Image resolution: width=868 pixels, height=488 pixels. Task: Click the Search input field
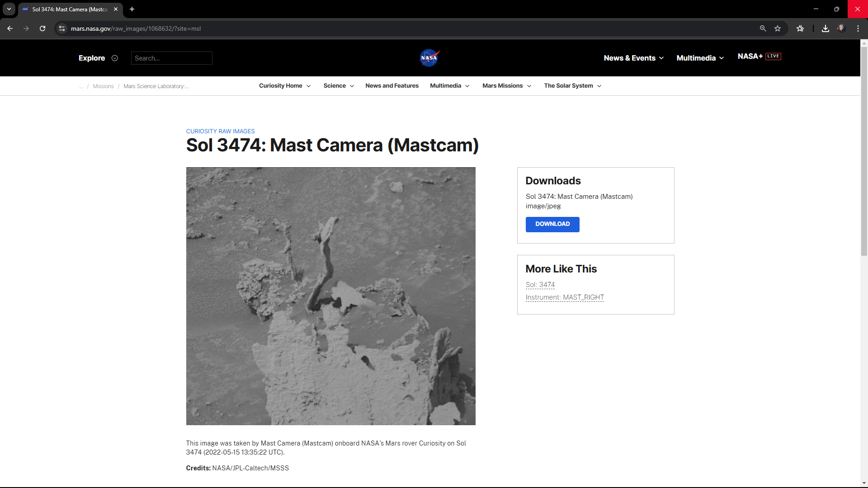[172, 58]
